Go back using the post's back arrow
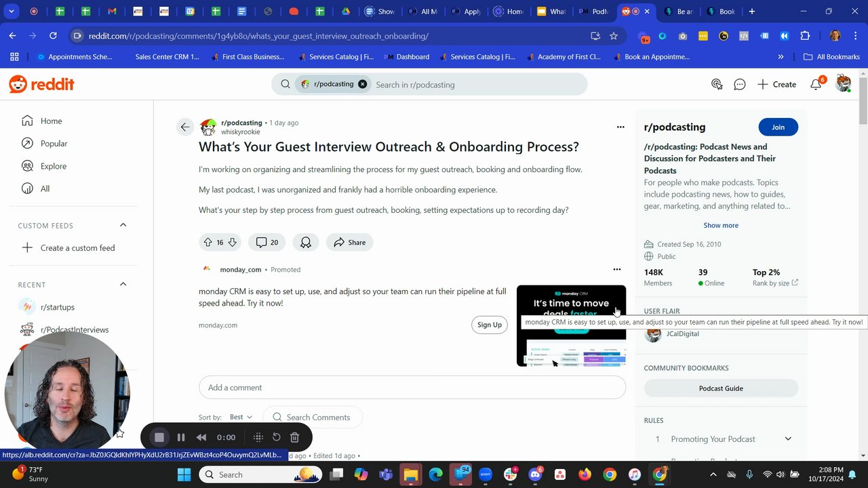Image resolution: width=868 pixels, height=488 pixels. tap(185, 127)
